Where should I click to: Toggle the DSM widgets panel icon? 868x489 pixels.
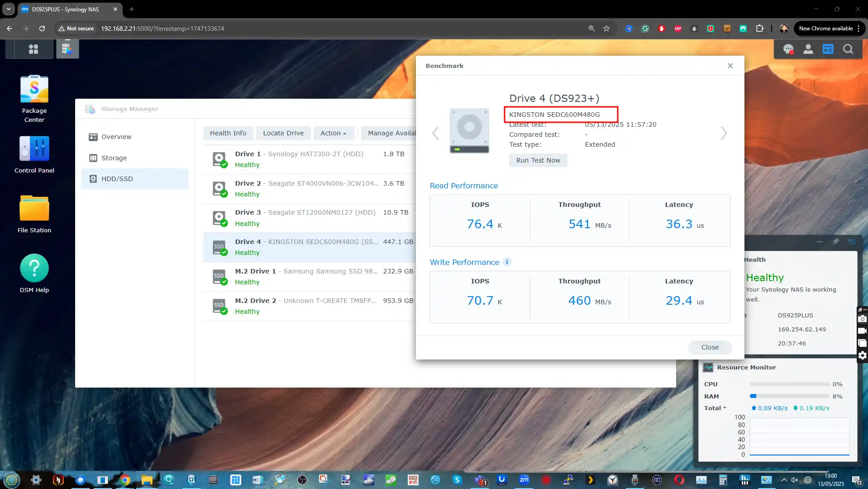(x=828, y=49)
